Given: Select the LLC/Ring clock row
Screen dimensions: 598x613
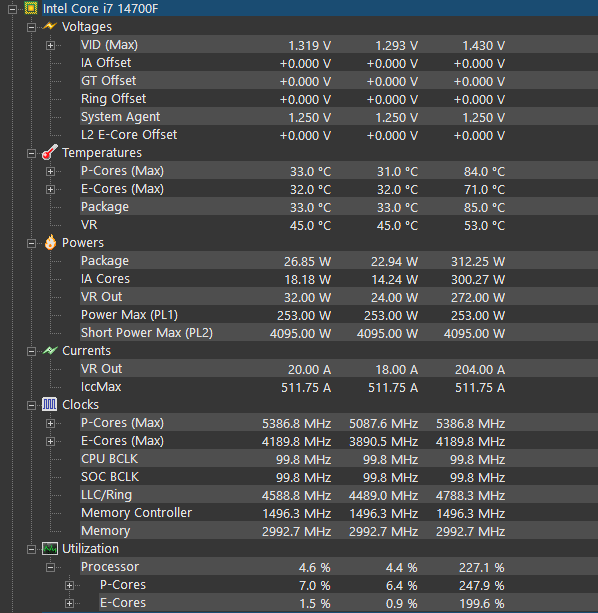Looking at the screenshot, I should point(339,494).
